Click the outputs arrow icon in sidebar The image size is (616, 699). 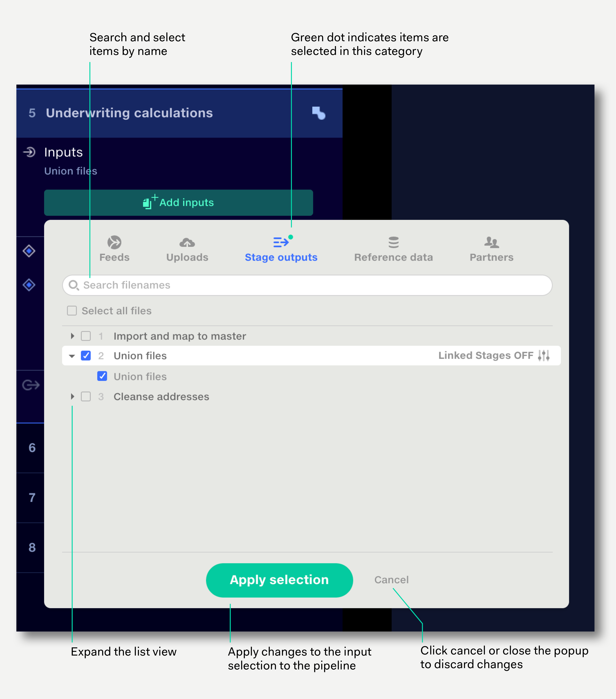tap(31, 385)
